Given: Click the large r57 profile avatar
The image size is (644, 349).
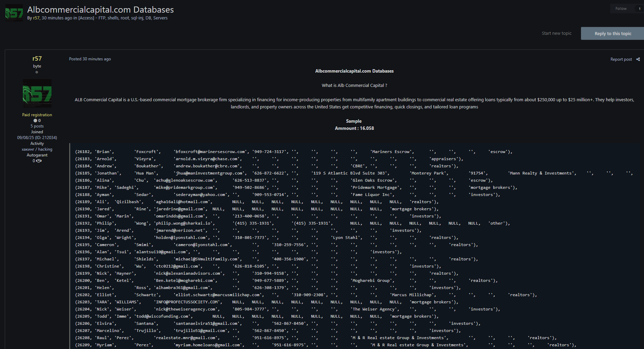Looking at the screenshot, I should coord(37,93).
